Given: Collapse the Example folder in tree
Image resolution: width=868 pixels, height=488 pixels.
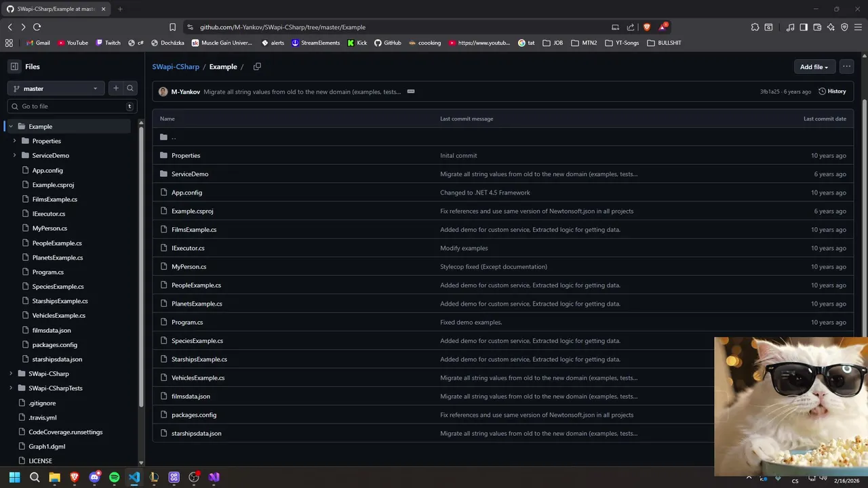Looking at the screenshot, I should tap(11, 126).
